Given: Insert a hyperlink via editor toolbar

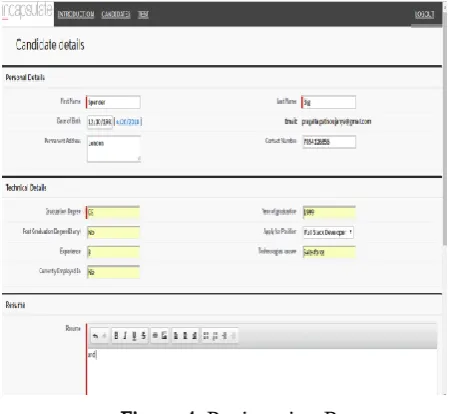Looking at the screenshot, I should pyautogui.click(x=155, y=336).
